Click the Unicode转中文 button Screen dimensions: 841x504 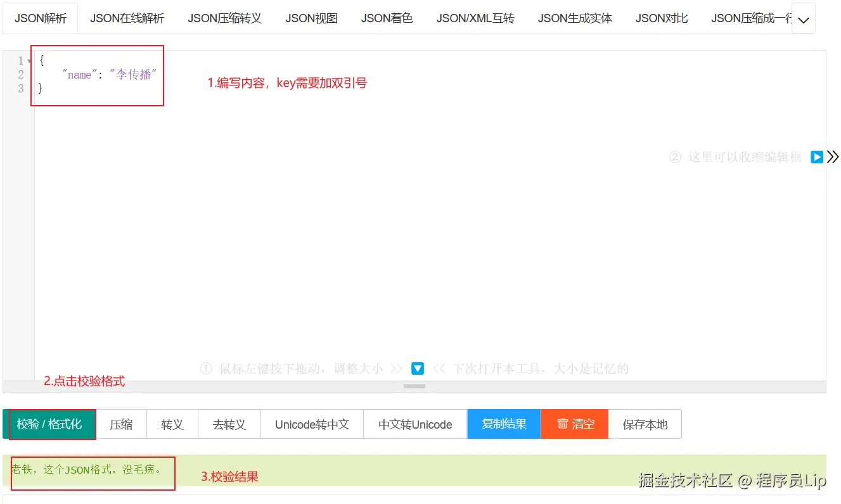(312, 424)
